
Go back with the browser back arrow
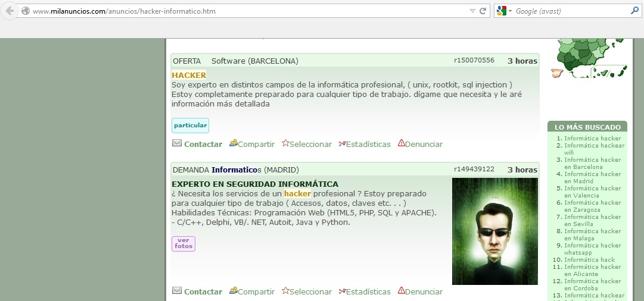tap(10, 11)
